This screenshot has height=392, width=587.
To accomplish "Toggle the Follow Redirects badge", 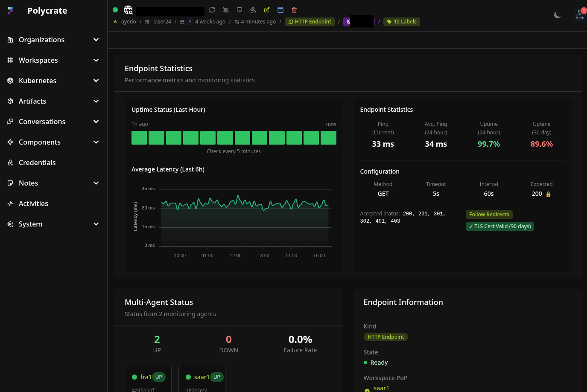I will coord(489,214).
